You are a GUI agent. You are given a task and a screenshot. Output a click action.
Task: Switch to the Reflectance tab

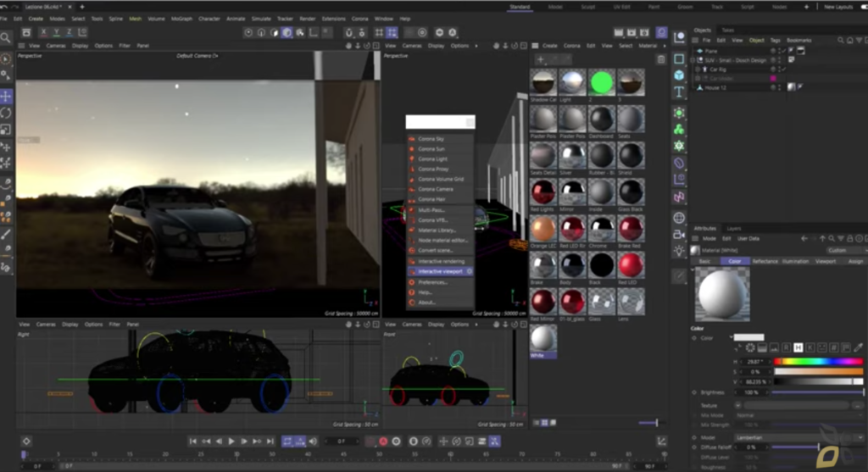[765, 261]
